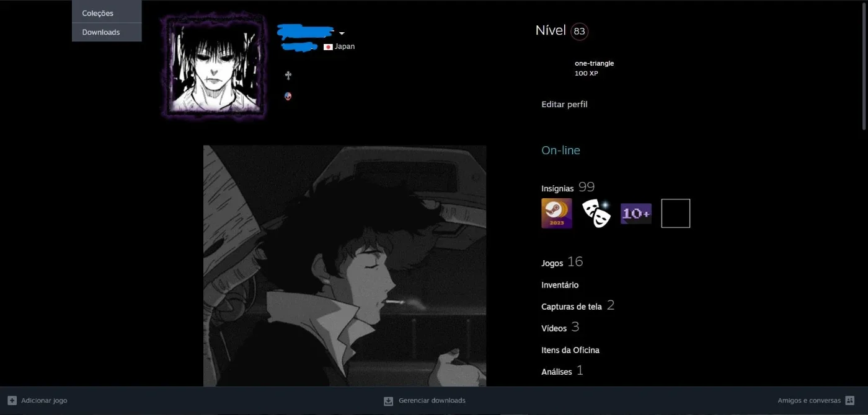Open the Jogos games list

tap(552, 263)
